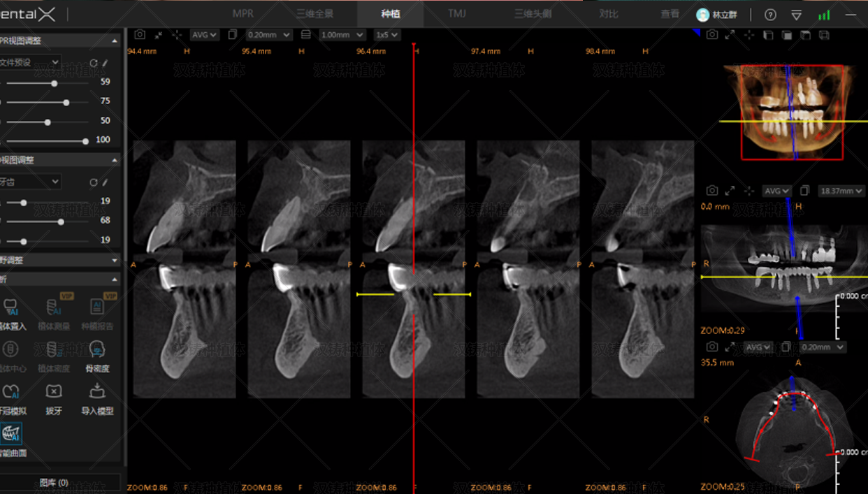This screenshot has height=494, width=868.
Task: Open the 0.20mm thickness dropdown in the cross-section toolbar
Action: coord(268,34)
